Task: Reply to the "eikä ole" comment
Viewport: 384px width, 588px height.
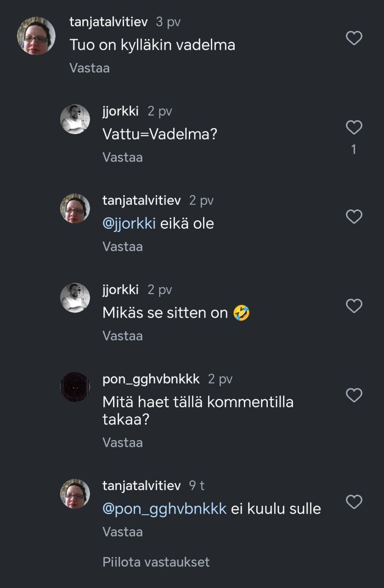Action: pyautogui.click(x=123, y=247)
